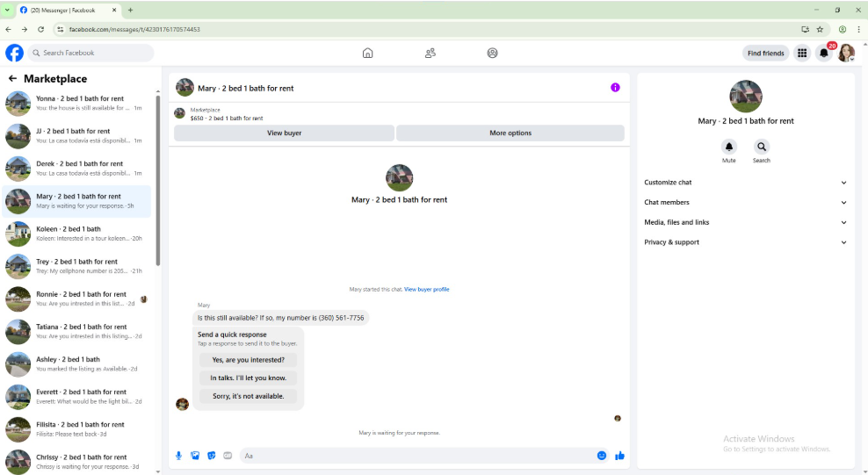Open the emoji picker icon
Image resolution: width=868 pixels, height=475 pixels.
602,456
